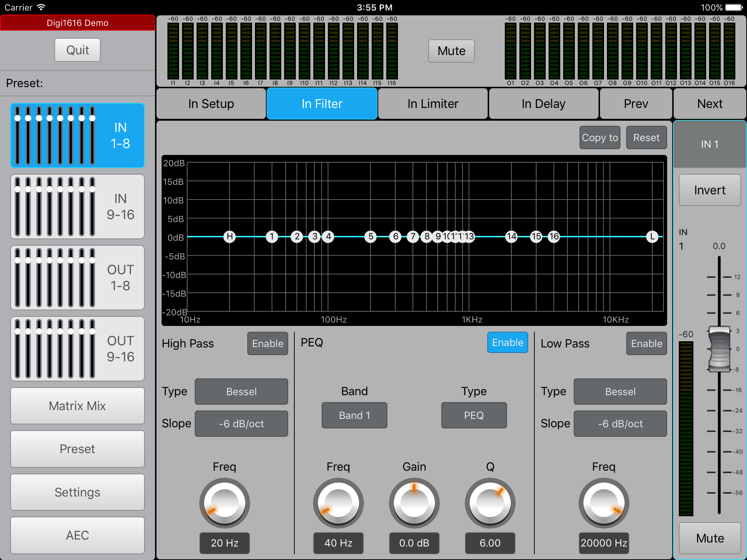Open the High Pass Type Bessel dropdown
This screenshot has height=560, width=747.
pyautogui.click(x=241, y=392)
